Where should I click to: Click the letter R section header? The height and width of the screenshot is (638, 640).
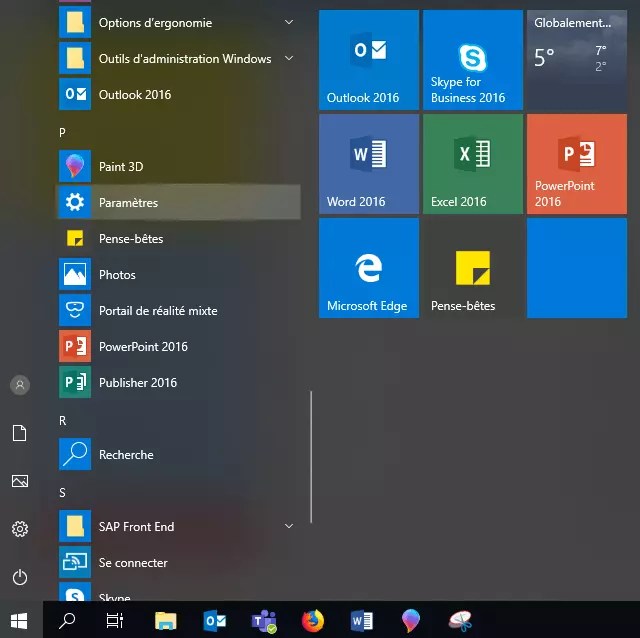coord(62,420)
